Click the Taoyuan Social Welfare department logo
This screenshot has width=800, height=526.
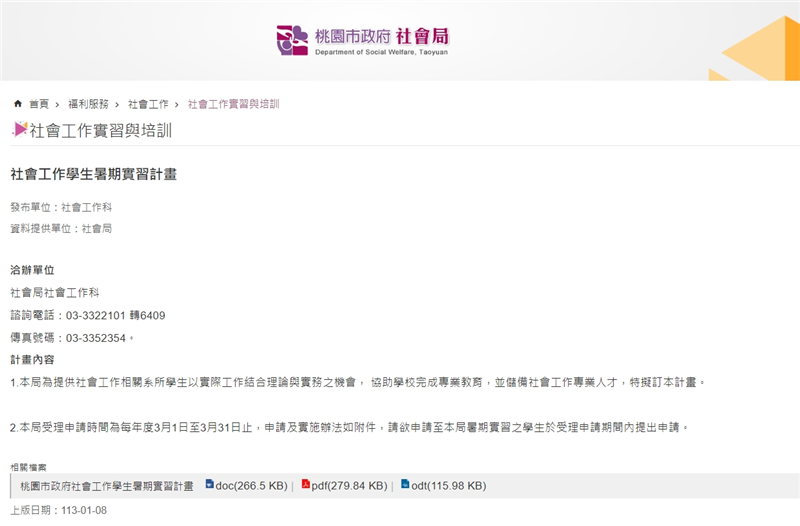point(363,40)
